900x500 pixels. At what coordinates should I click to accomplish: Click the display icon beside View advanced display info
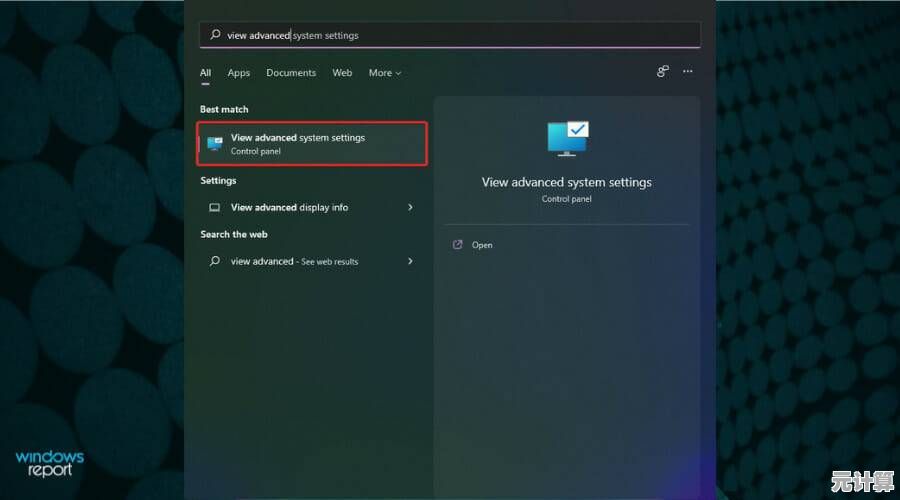pos(214,208)
